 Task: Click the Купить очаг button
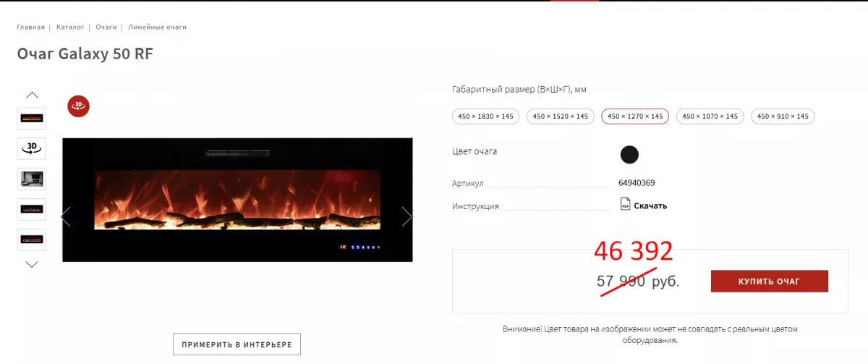770,282
